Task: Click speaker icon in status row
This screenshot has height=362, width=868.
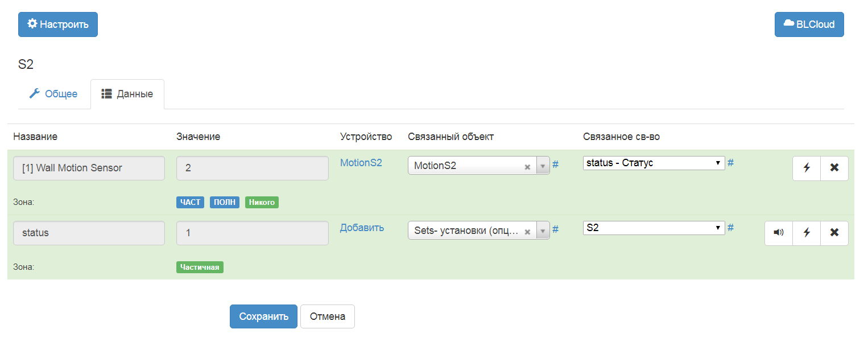Action: click(779, 233)
